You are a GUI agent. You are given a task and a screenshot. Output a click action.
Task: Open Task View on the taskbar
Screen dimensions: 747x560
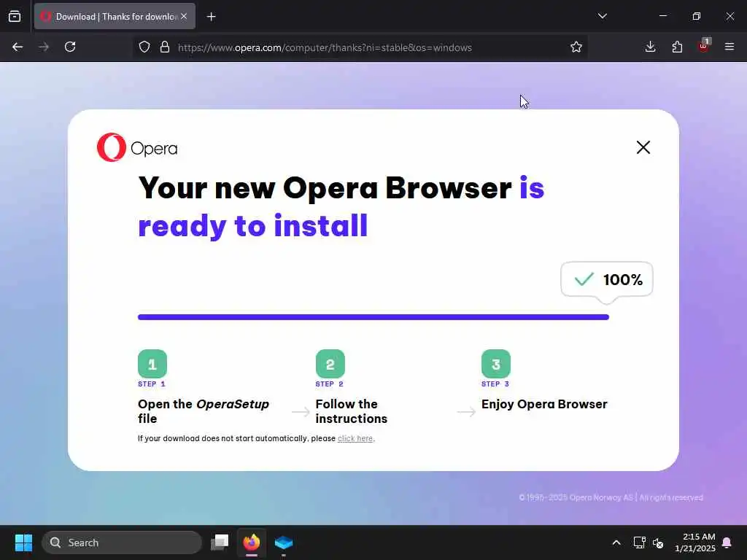point(220,542)
